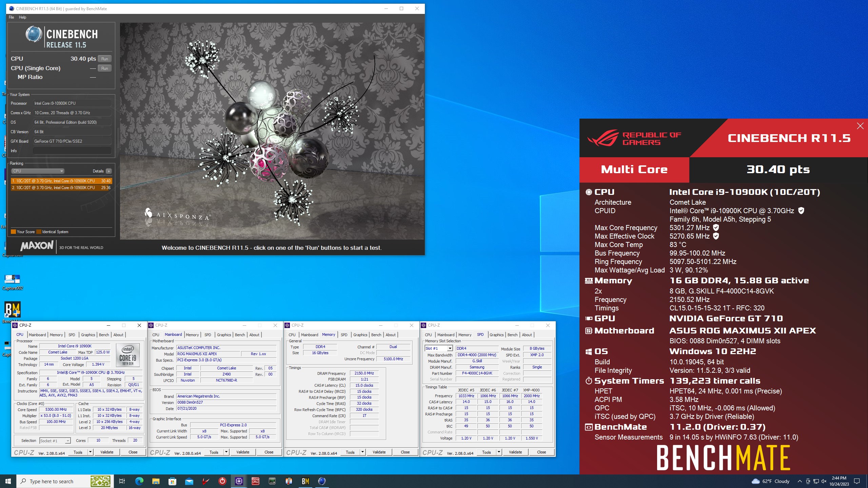Switch to BenchMate taskbar icon
Viewport: 868px width, 488px height.
coord(305,481)
